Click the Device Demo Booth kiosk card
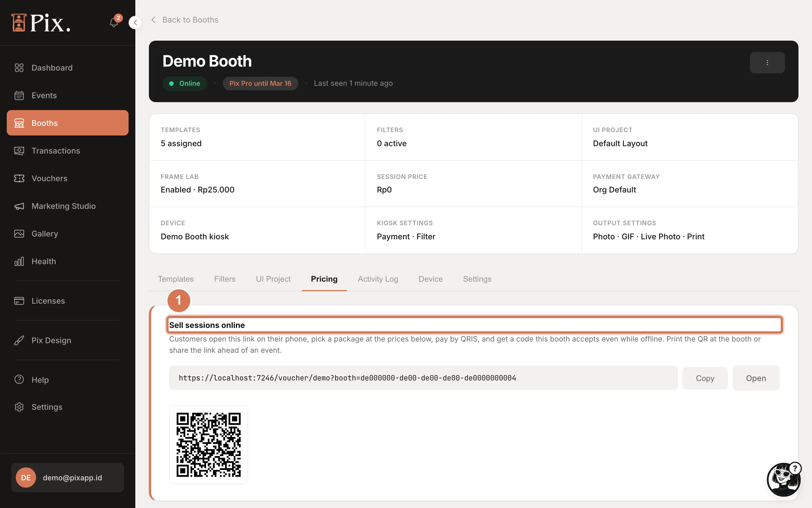The image size is (812, 508). tap(257, 230)
